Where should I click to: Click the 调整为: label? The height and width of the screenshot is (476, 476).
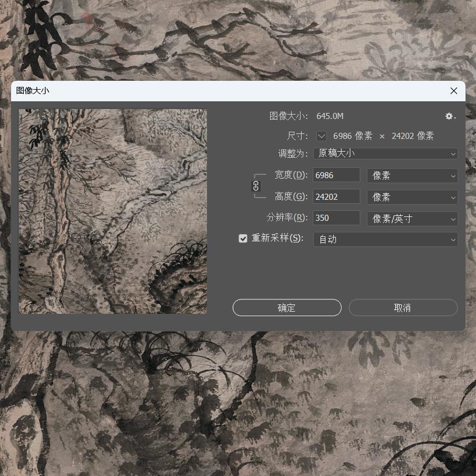point(293,154)
